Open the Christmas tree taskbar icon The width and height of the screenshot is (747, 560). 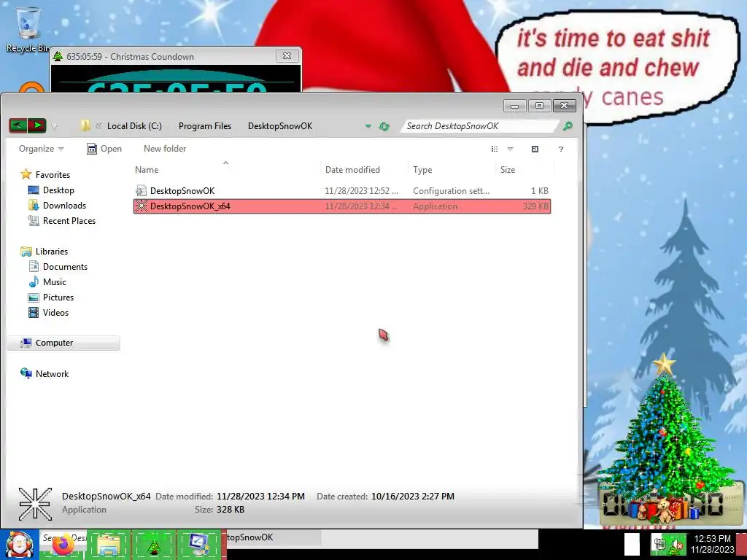[x=153, y=545]
